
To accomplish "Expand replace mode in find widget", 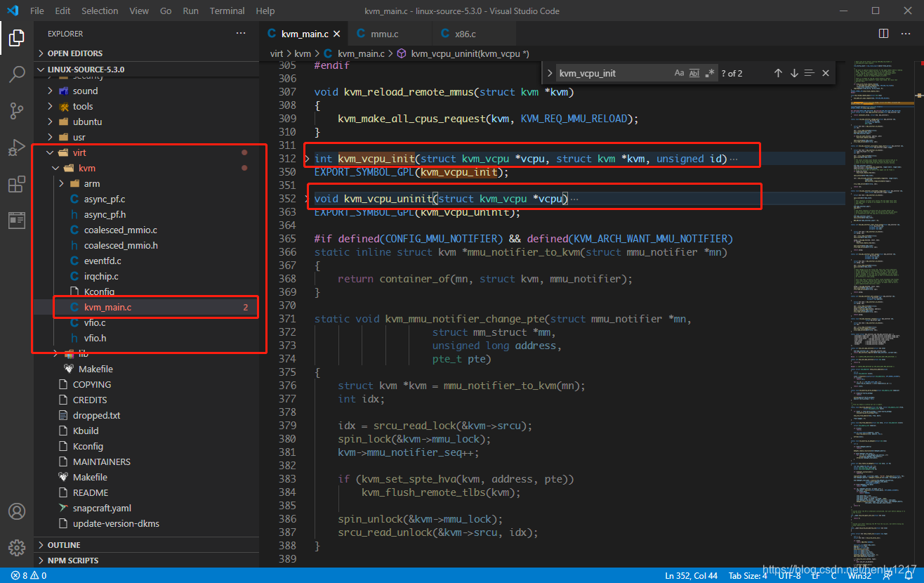I will pyautogui.click(x=550, y=73).
